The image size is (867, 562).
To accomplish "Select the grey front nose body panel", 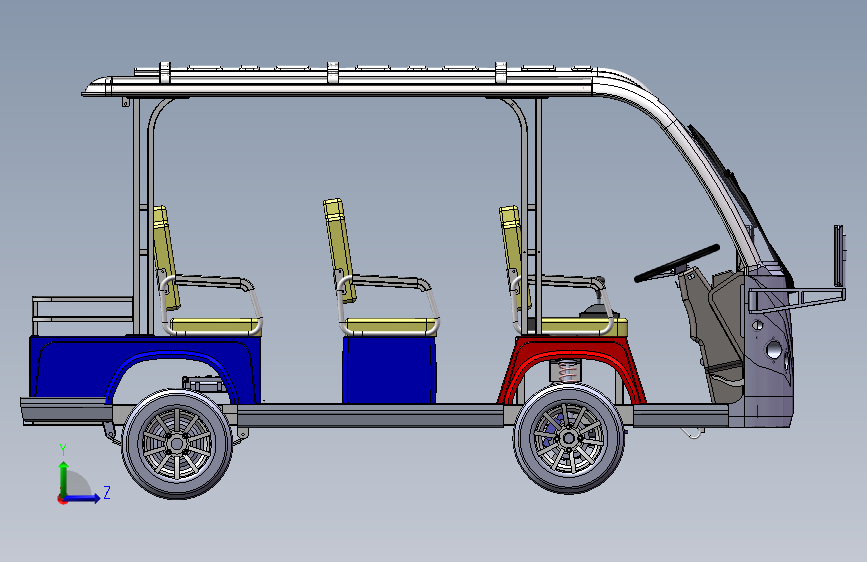I will [769, 348].
